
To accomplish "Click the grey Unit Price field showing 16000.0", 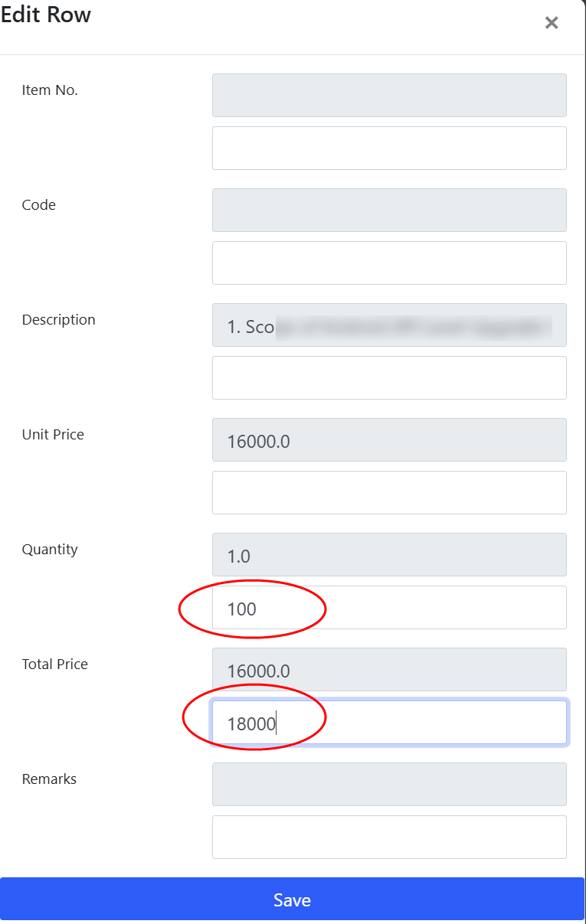I will 389,439.
